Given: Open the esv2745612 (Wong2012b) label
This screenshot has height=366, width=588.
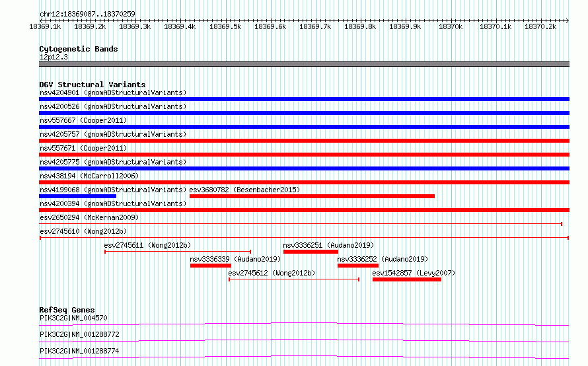Looking at the screenshot, I should point(272,274).
